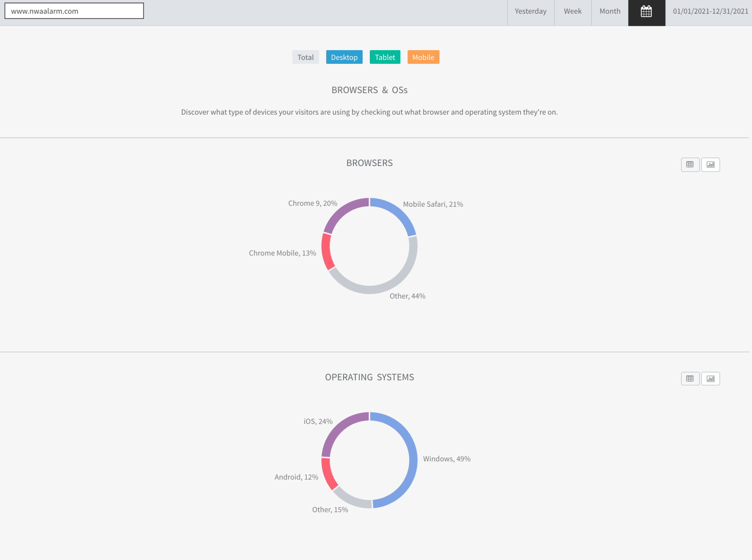
Task: Switch Browsers chart to bar chart view
Action: 710,164
